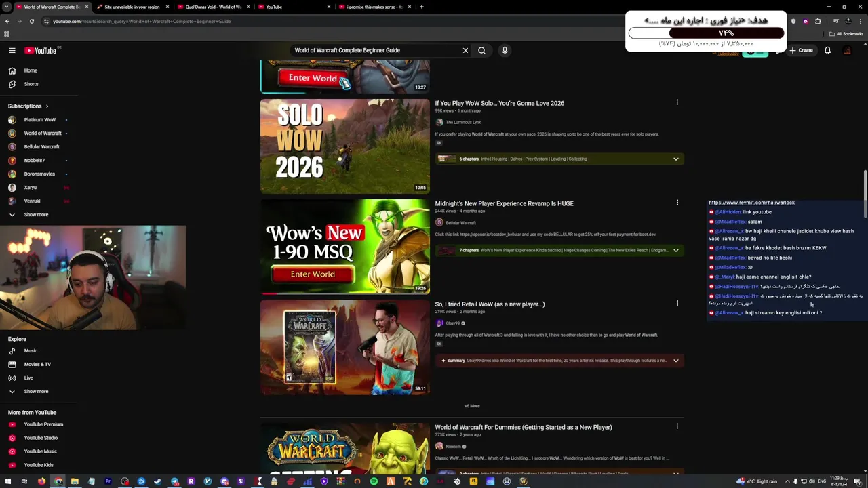This screenshot has width=868, height=488.
Task: Switch to the Site unavailable in your region tab
Action: pos(132,7)
